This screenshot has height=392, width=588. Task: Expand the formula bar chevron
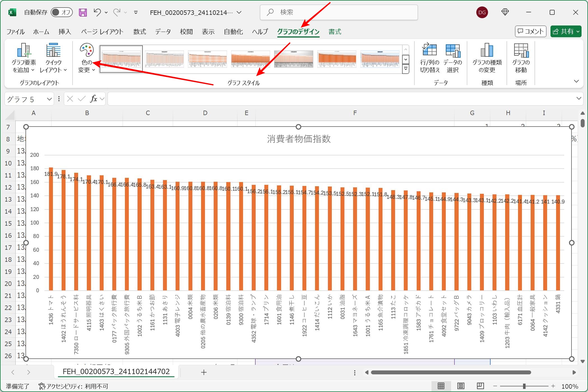pyautogui.click(x=579, y=99)
